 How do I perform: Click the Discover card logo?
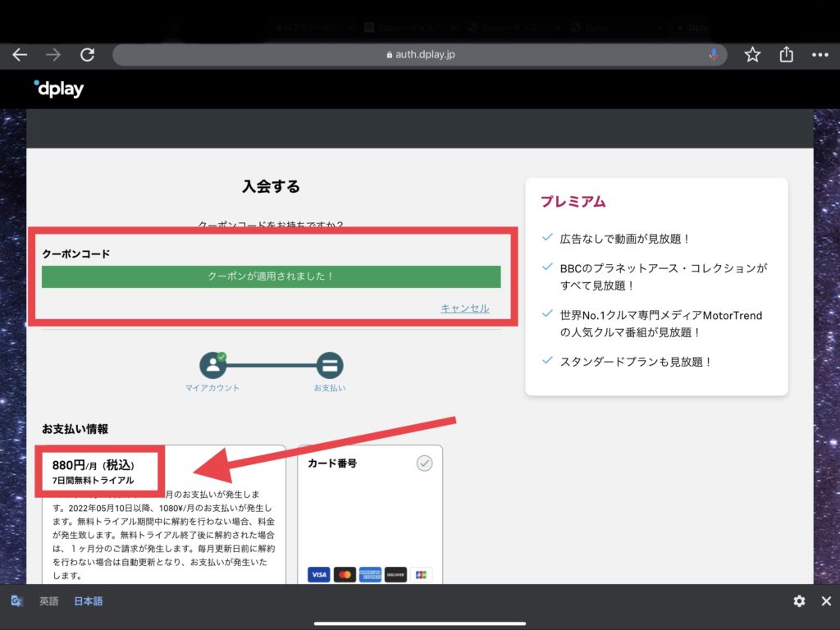[395, 575]
